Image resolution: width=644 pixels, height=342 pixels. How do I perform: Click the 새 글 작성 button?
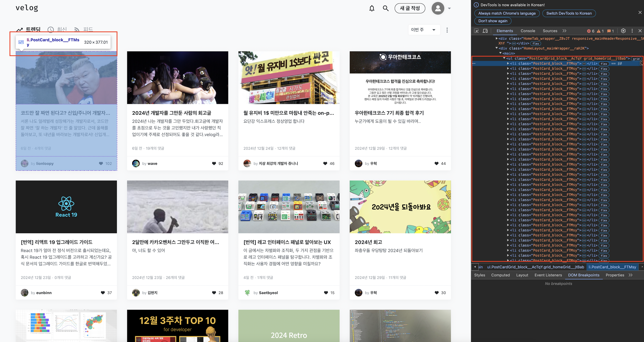click(410, 8)
